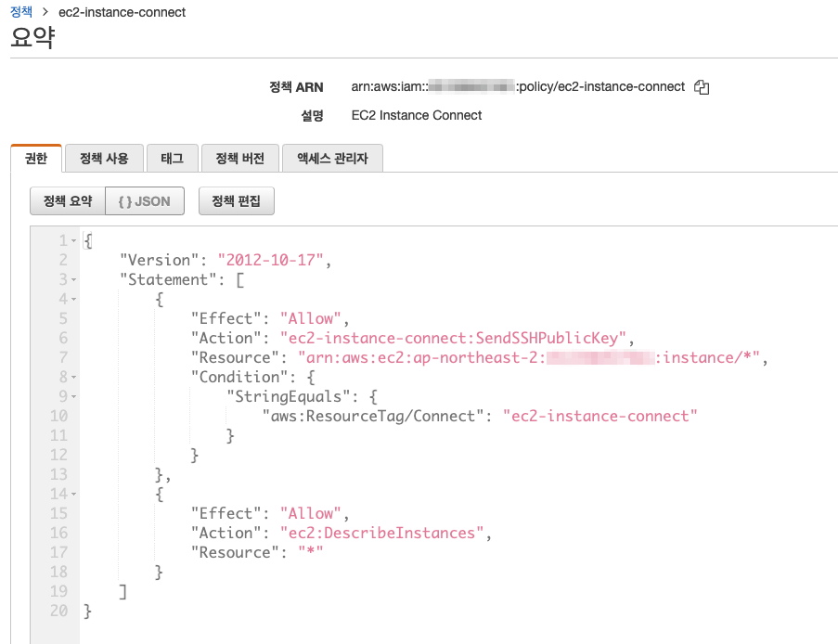
Task: Collapse the StringEquals block on line 9
Action: click(73, 397)
